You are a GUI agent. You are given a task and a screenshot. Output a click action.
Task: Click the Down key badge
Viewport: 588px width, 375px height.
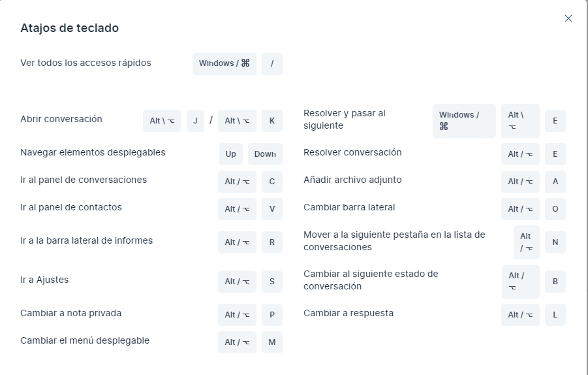tap(265, 154)
